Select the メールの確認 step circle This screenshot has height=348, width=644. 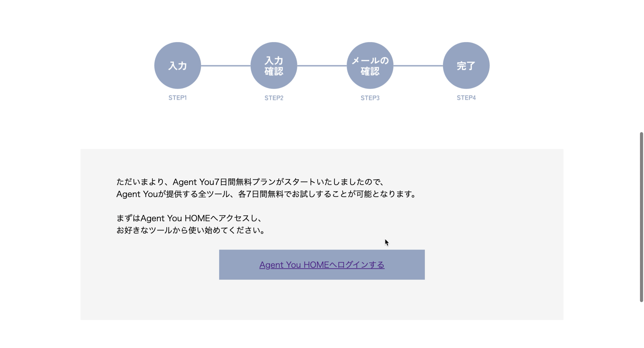(370, 65)
